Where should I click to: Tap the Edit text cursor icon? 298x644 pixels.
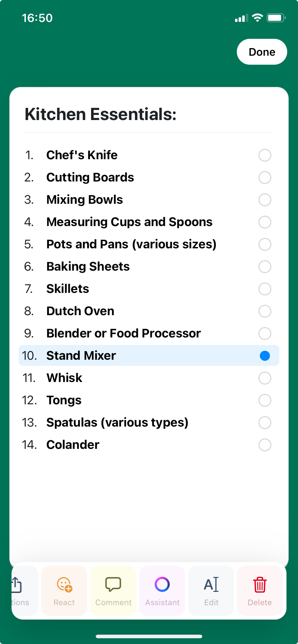[211, 584]
